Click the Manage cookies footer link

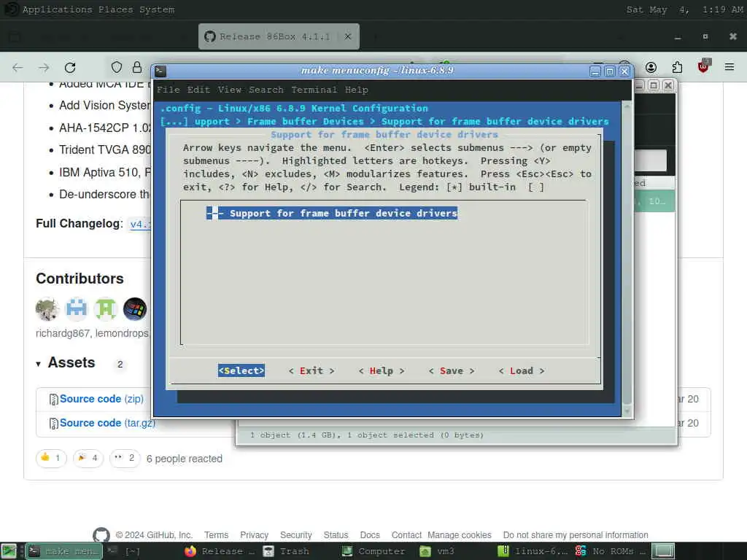coord(460,534)
